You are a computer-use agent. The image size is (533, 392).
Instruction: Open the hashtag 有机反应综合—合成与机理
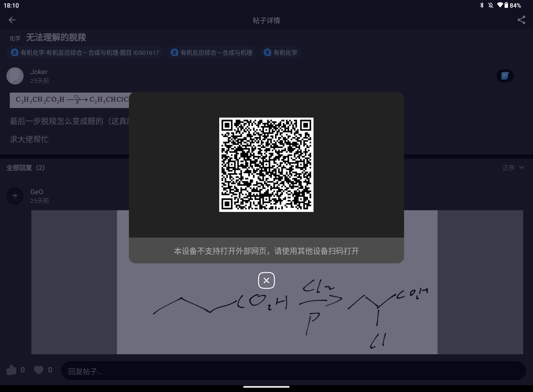(x=212, y=52)
